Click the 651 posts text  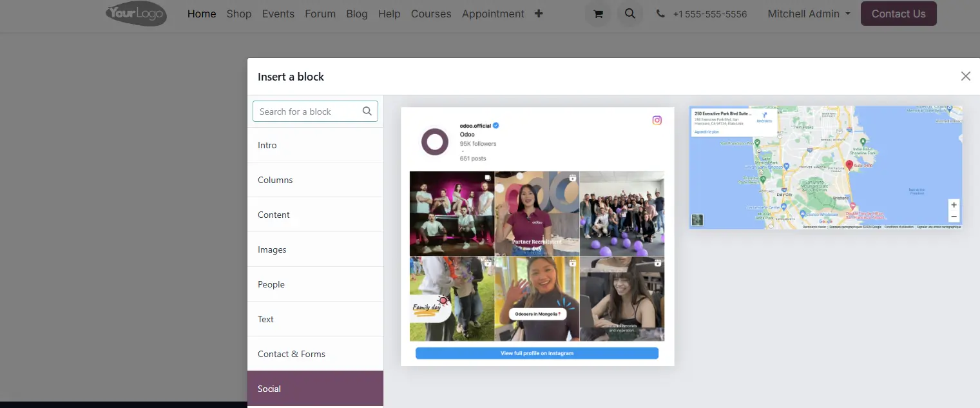(473, 159)
